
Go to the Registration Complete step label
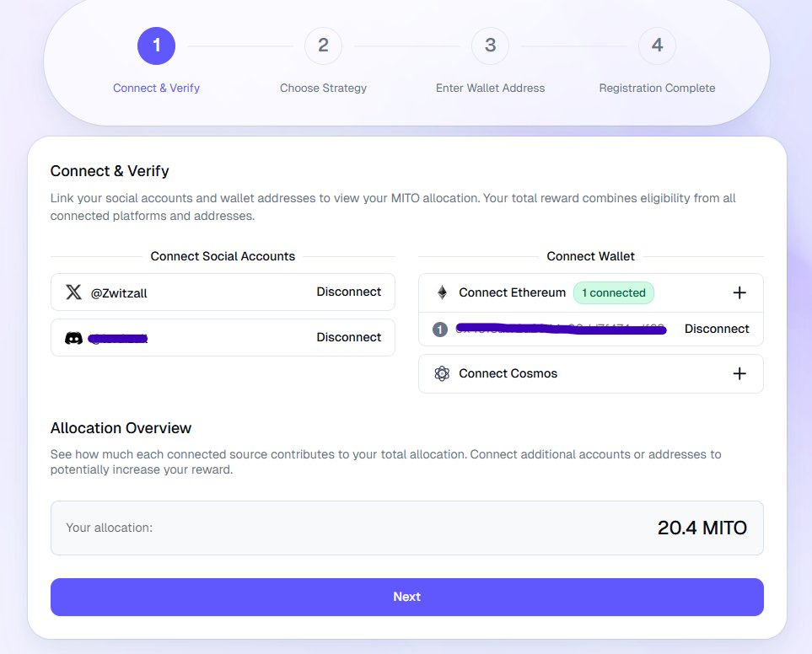click(657, 88)
